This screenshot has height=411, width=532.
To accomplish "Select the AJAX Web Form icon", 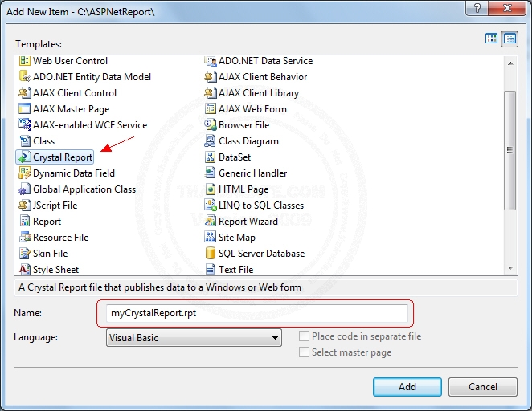I will (x=211, y=108).
